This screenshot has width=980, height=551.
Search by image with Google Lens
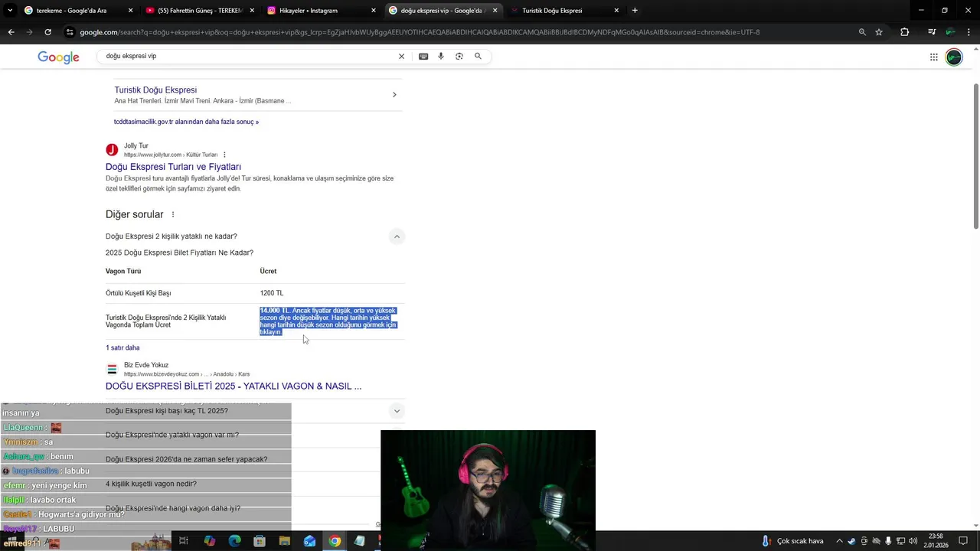click(459, 56)
